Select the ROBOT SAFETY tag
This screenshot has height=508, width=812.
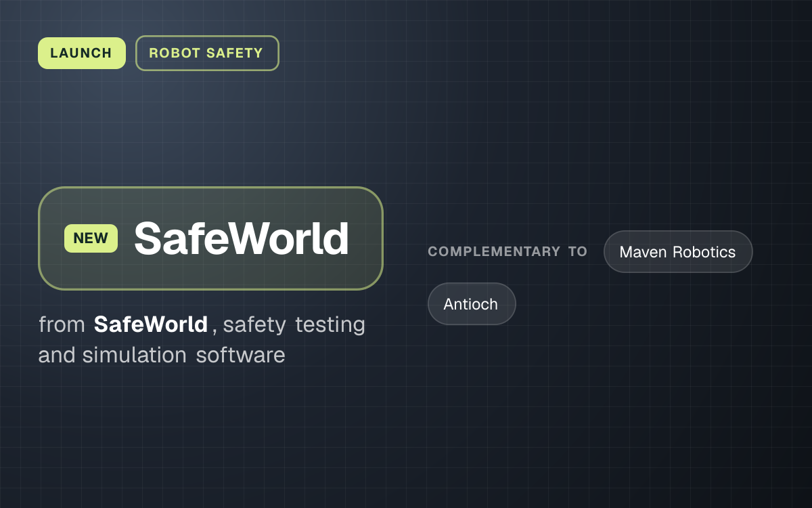(207, 53)
